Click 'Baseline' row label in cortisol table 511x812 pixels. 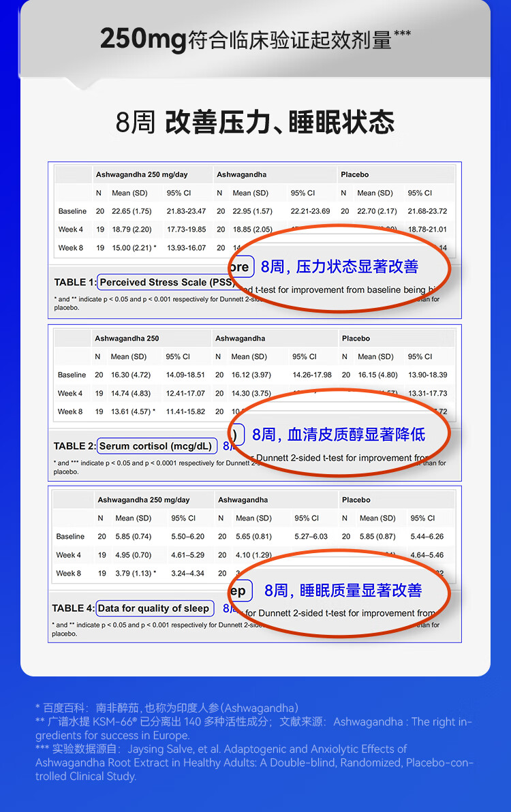[x=72, y=375]
